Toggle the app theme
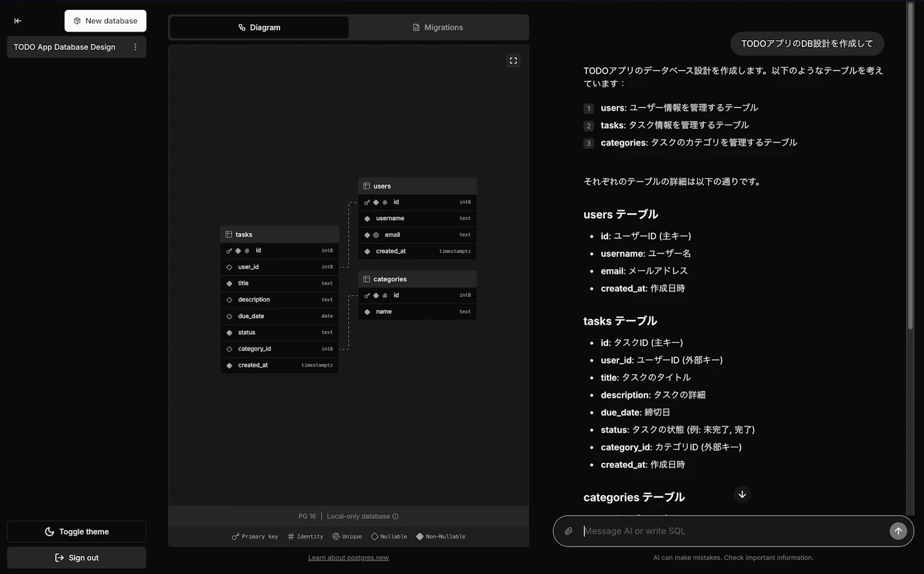 point(76,531)
